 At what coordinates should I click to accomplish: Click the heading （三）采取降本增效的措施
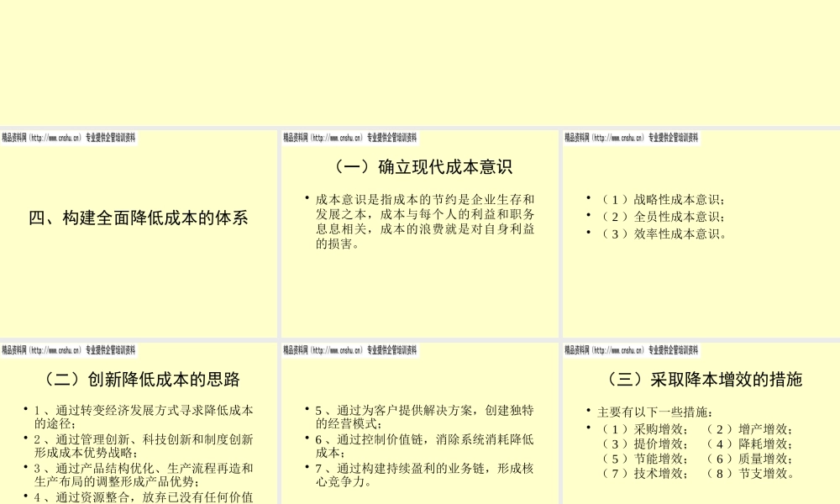tap(701, 379)
